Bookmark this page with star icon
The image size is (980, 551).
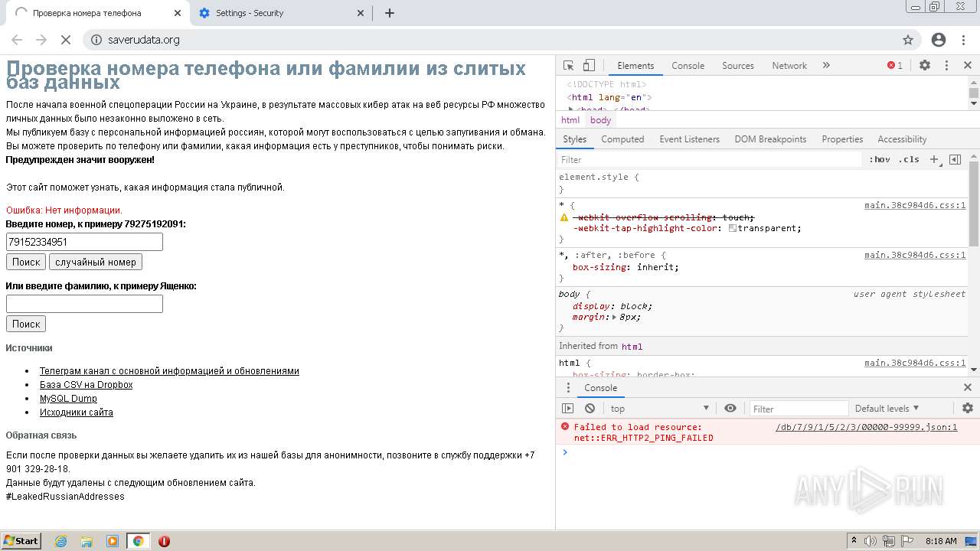[x=908, y=40]
